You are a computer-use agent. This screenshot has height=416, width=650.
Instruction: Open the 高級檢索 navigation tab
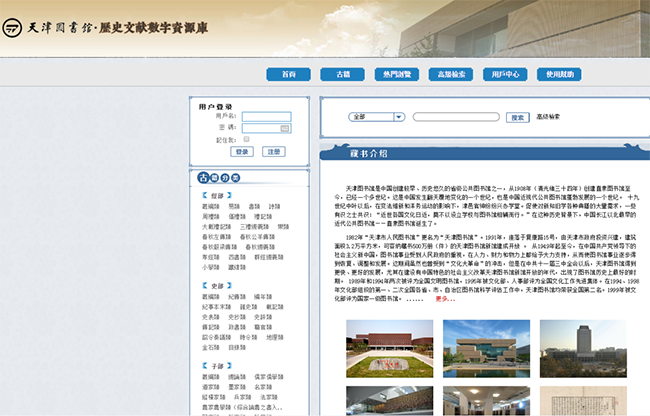coord(451,74)
